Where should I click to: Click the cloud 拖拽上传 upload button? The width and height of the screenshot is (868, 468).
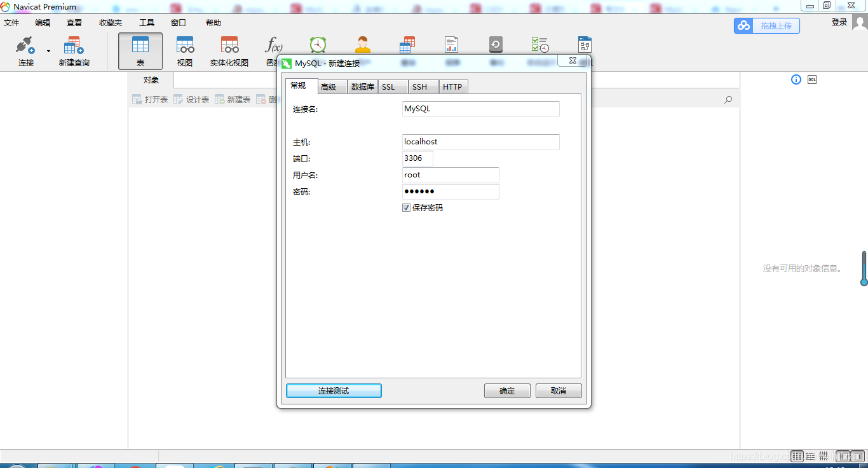click(x=767, y=25)
